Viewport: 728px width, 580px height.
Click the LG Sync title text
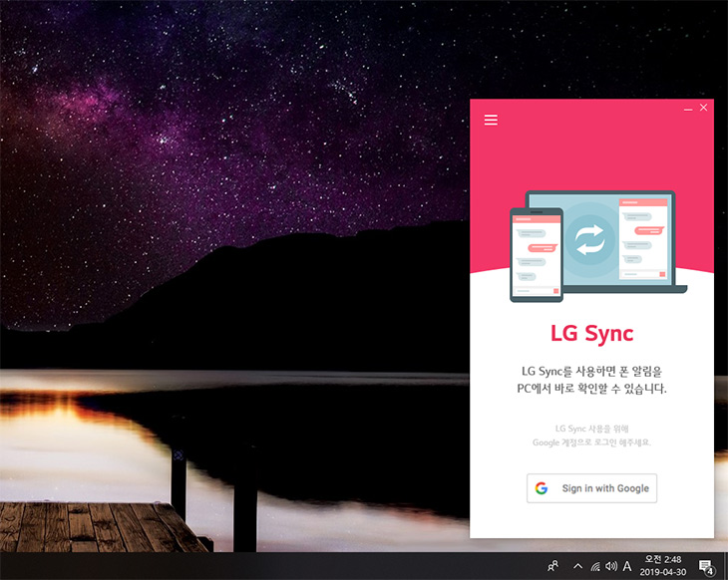click(x=592, y=334)
